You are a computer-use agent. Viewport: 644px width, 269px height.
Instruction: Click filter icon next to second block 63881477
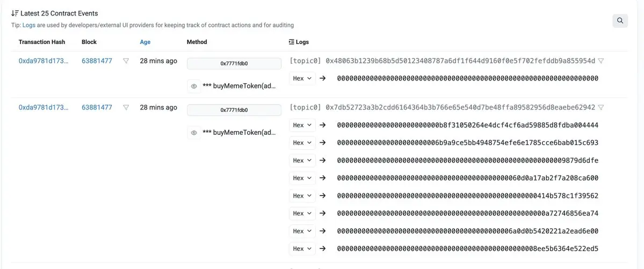(126, 107)
